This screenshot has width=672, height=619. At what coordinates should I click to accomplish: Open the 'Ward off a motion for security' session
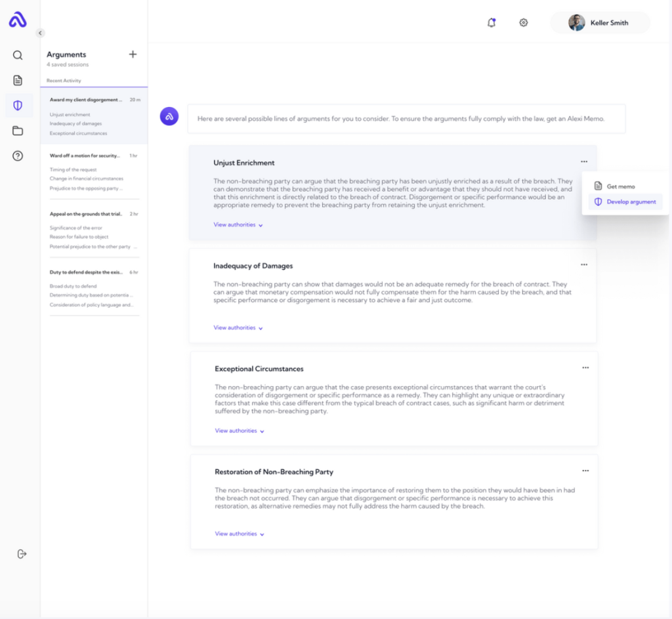(x=85, y=156)
